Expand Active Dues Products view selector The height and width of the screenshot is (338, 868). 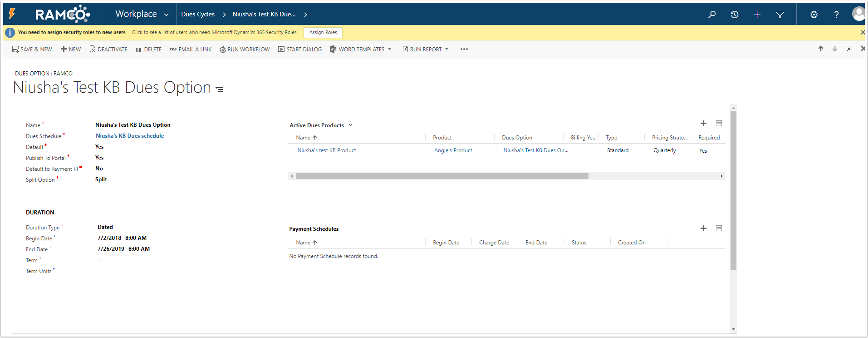[x=350, y=125]
